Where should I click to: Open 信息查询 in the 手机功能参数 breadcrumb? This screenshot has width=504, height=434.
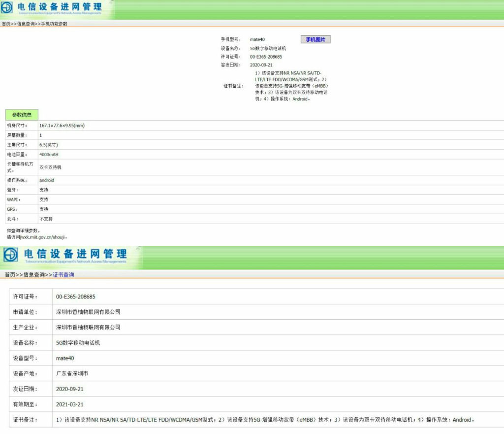click(26, 24)
